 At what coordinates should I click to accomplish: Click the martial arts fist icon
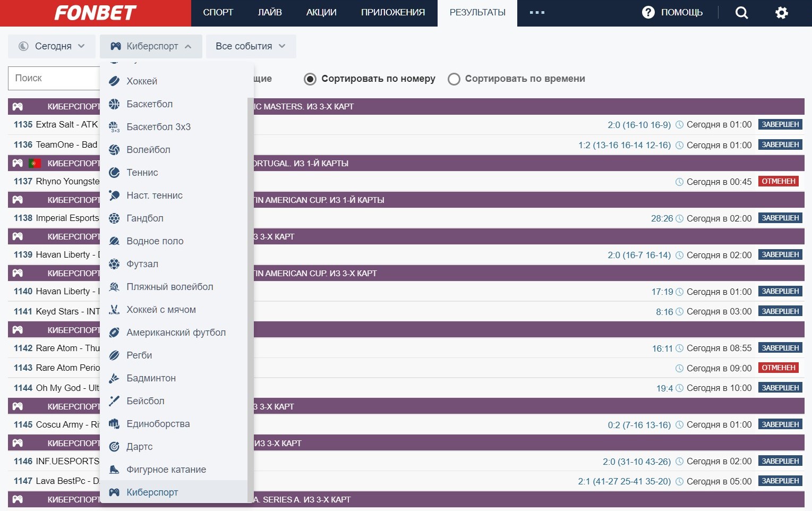tap(114, 424)
